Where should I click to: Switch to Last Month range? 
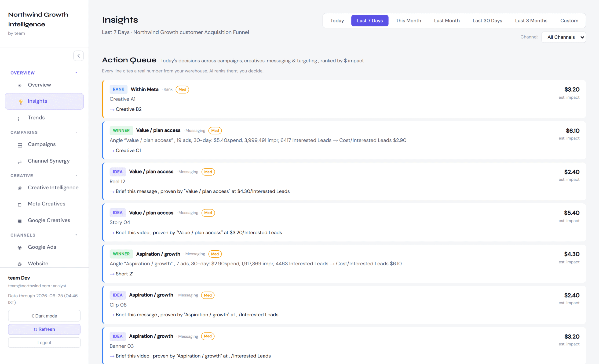tap(447, 21)
